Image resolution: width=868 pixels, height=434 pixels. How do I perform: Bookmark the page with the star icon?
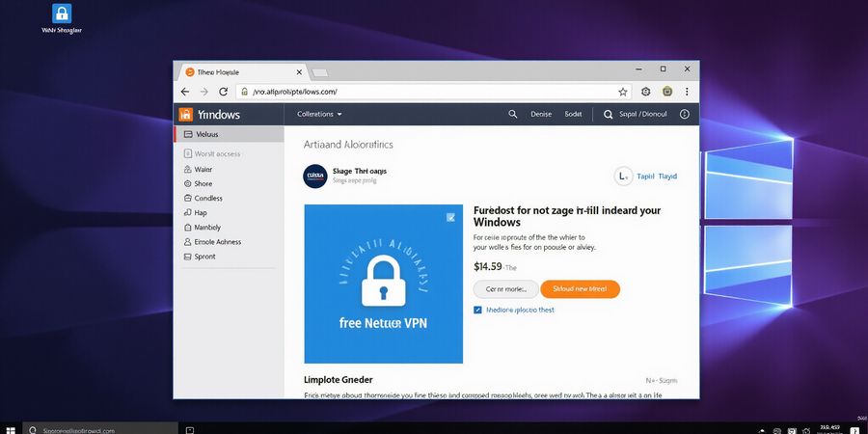pos(623,92)
